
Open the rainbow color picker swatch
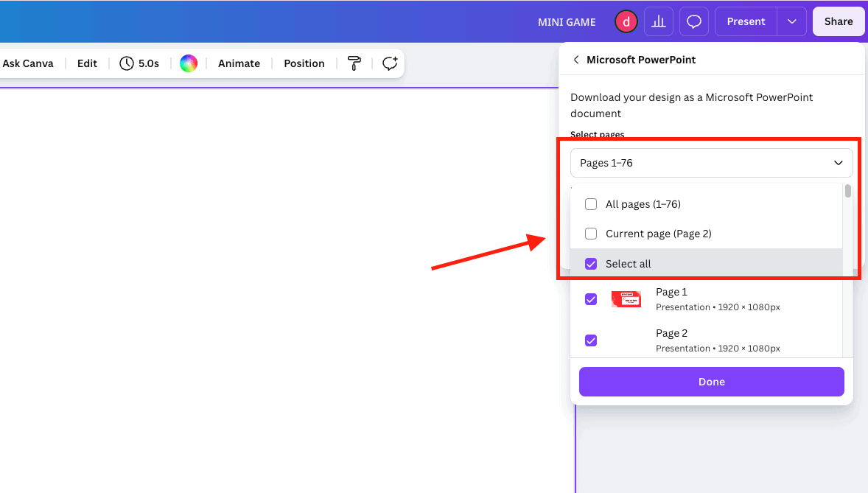tap(188, 63)
